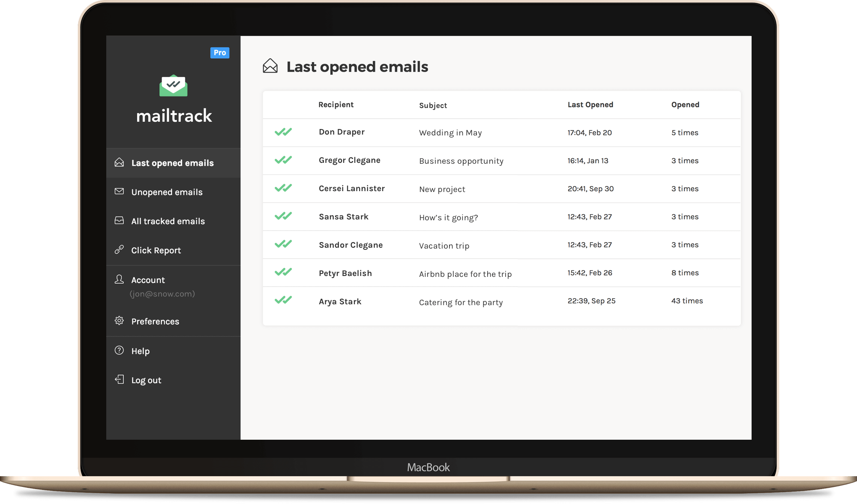
Task: Click the Preferences gear icon
Action: tap(119, 321)
